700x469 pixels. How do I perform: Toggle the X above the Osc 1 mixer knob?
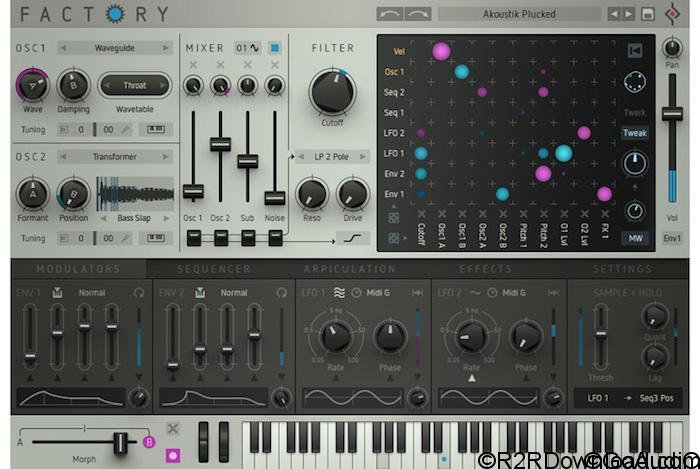[x=193, y=65]
